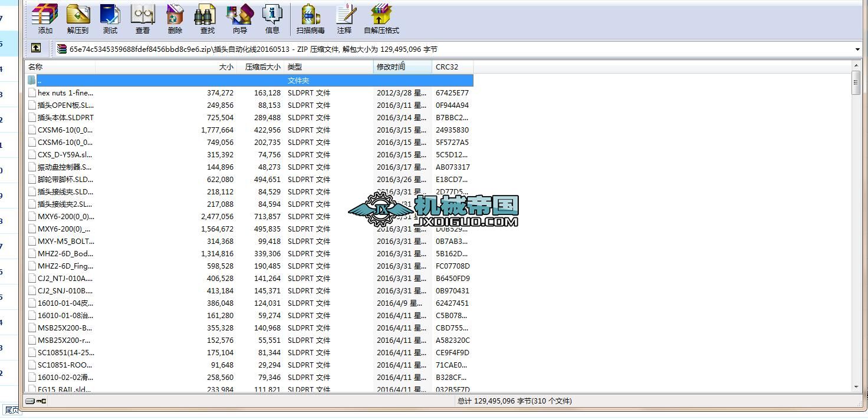Sort by 大小 column header
Image resolution: width=868 pixels, height=420 pixels.
166,67
